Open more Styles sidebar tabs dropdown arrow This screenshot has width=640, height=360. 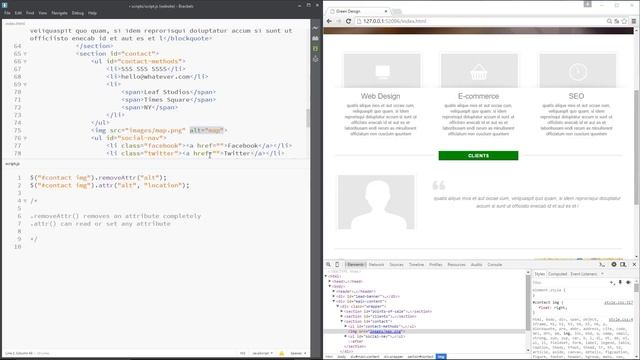[602, 274]
